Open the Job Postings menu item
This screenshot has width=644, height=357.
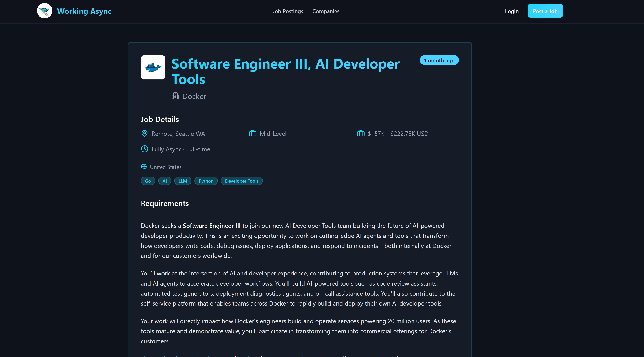[x=288, y=11]
